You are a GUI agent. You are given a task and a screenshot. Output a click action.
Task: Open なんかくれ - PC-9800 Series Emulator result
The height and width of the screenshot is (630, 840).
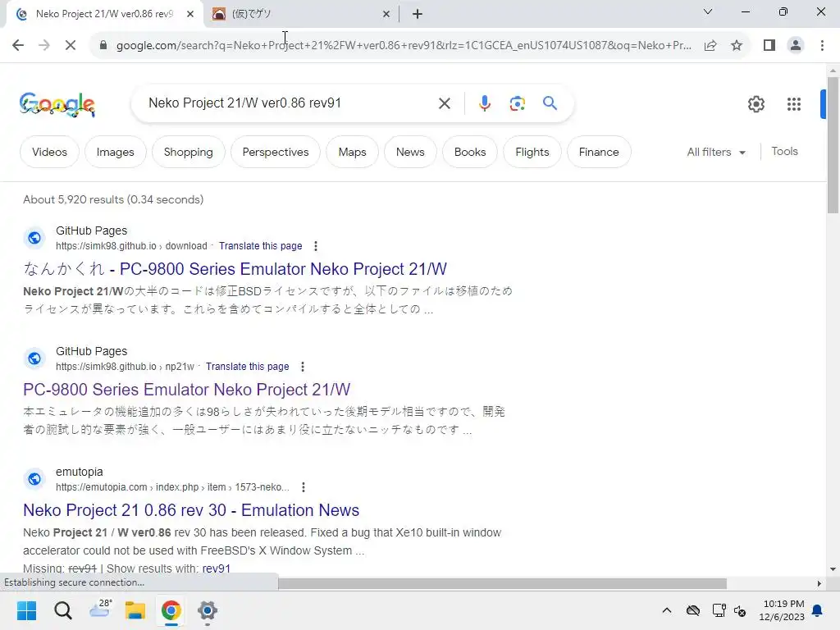pos(235,269)
